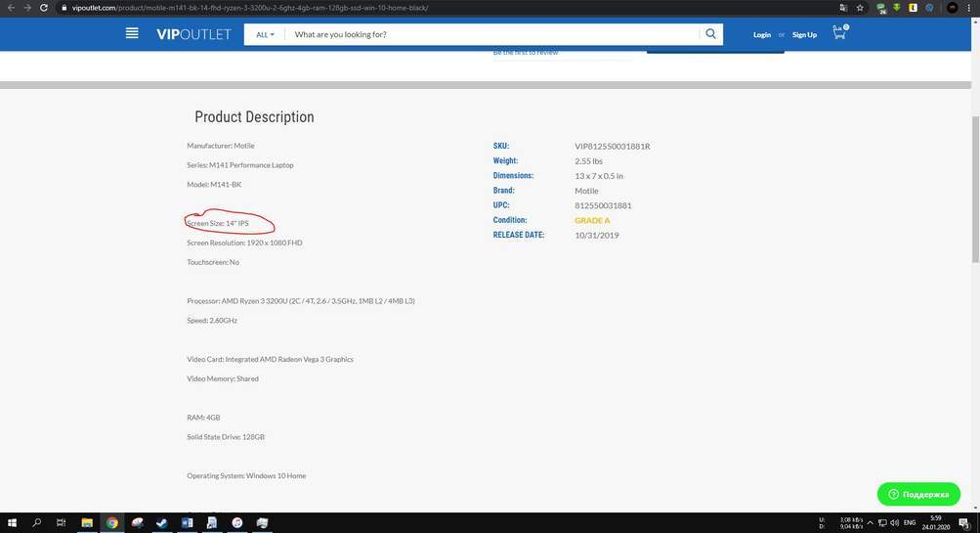The height and width of the screenshot is (533, 980).
Task: Click the VIPOutlet logo
Action: coord(193,34)
